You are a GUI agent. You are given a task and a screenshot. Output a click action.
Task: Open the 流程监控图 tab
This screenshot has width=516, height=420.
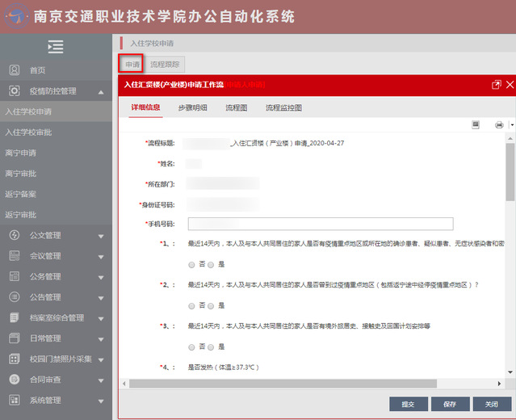point(283,107)
